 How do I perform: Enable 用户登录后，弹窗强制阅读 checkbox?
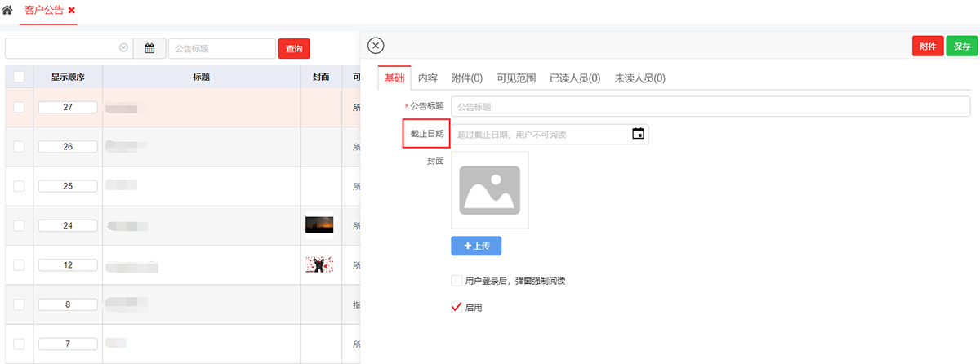tap(457, 281)
